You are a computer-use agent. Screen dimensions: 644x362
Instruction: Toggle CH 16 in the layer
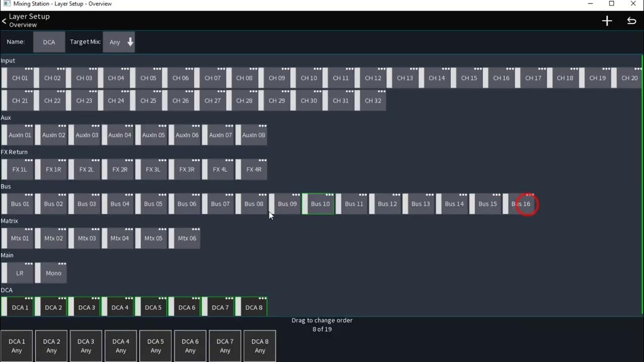coord(499,78)
